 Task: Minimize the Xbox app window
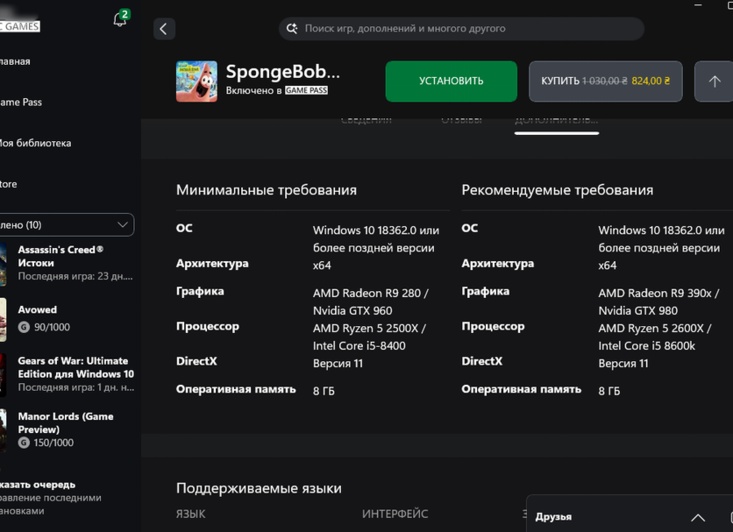pos(698,5)
